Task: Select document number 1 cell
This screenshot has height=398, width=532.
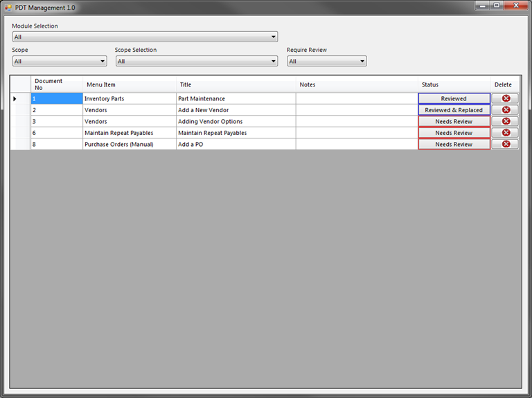Action: pyautogui.click(x=57, y=98)
